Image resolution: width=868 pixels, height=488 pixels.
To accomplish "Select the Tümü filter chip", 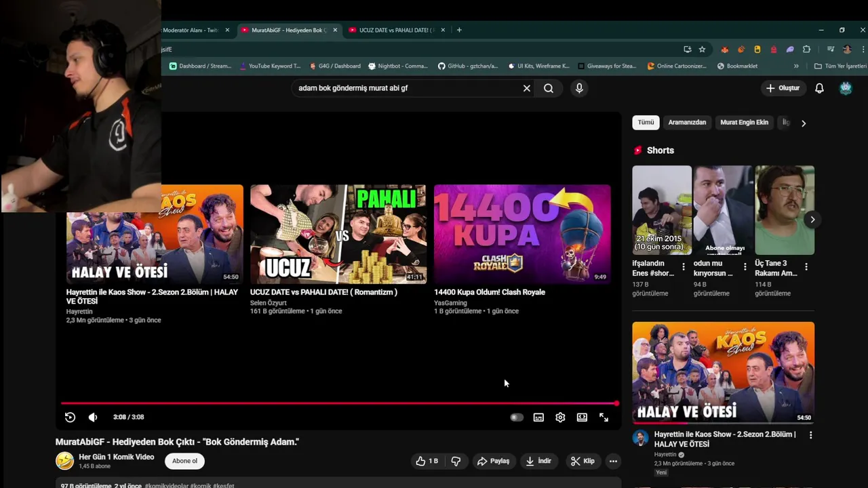I will point(646,123).
